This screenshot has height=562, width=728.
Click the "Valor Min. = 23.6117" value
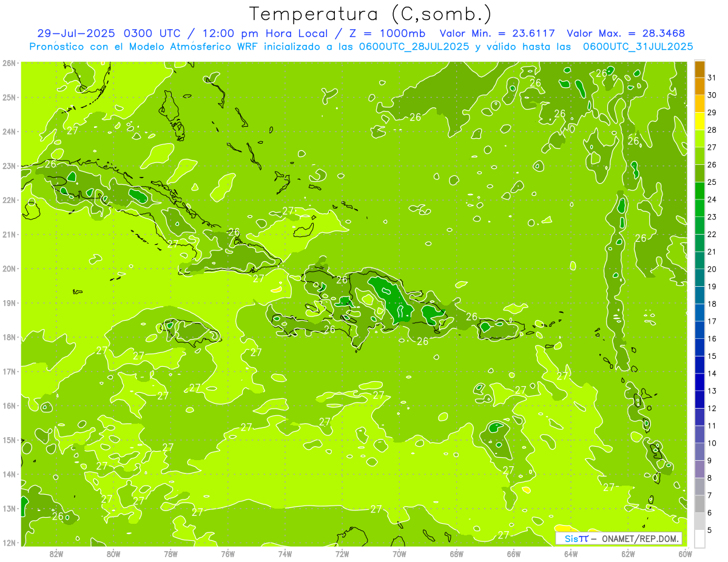tap(497, 33)
